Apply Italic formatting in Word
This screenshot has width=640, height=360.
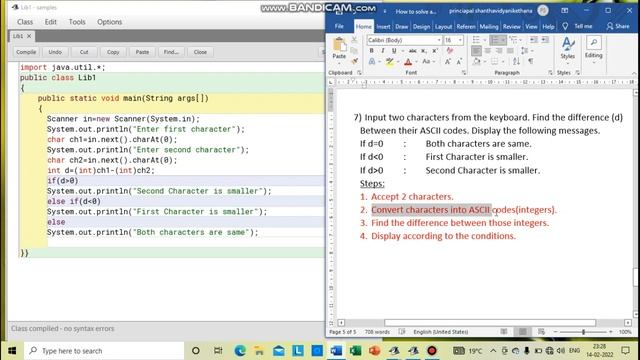(382, 51)
